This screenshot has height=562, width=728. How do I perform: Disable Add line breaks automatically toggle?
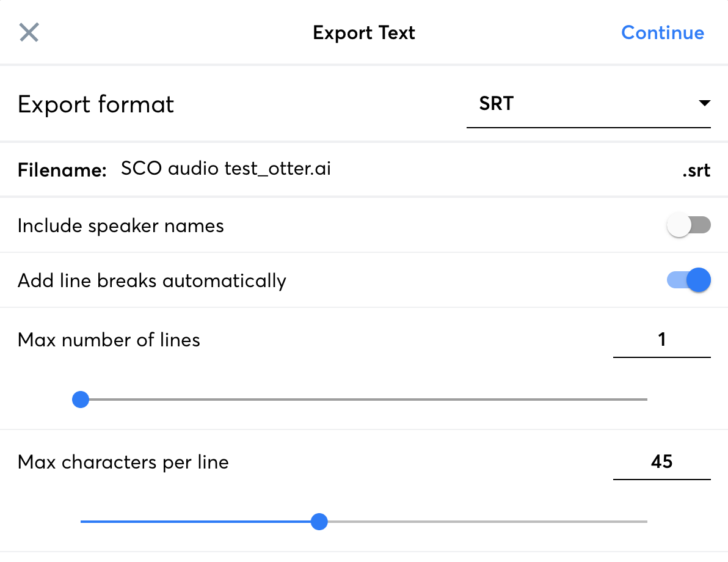tap(689, 280)
